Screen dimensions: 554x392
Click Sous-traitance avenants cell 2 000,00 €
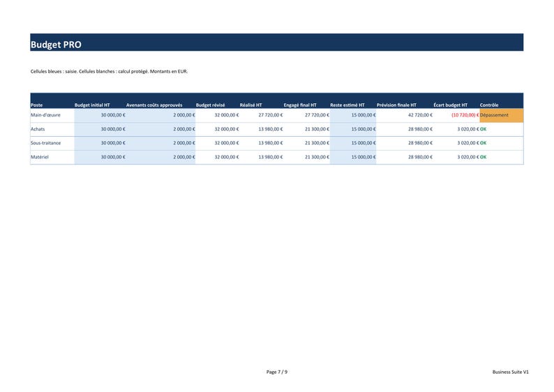tap(184, 143)
